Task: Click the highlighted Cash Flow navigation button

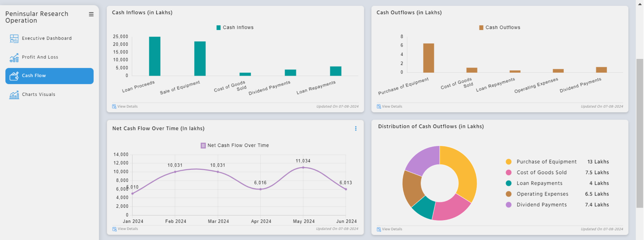Action: tap(49, 76)
